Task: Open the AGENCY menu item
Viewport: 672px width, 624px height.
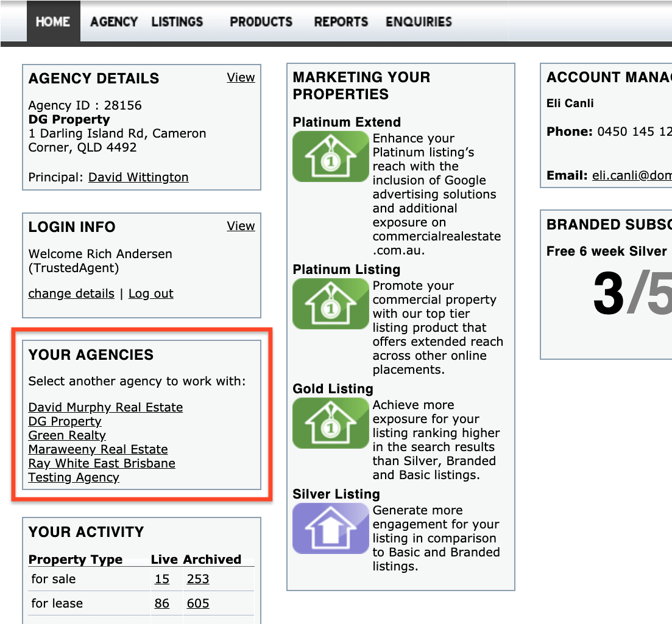Action: pos(114,21)
